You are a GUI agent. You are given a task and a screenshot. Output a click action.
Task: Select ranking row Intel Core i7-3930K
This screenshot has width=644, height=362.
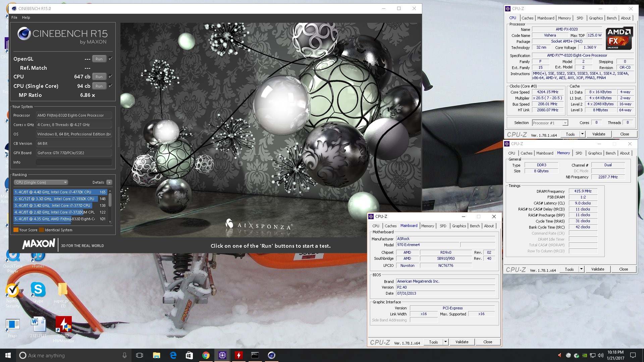(x=60, y=199)
